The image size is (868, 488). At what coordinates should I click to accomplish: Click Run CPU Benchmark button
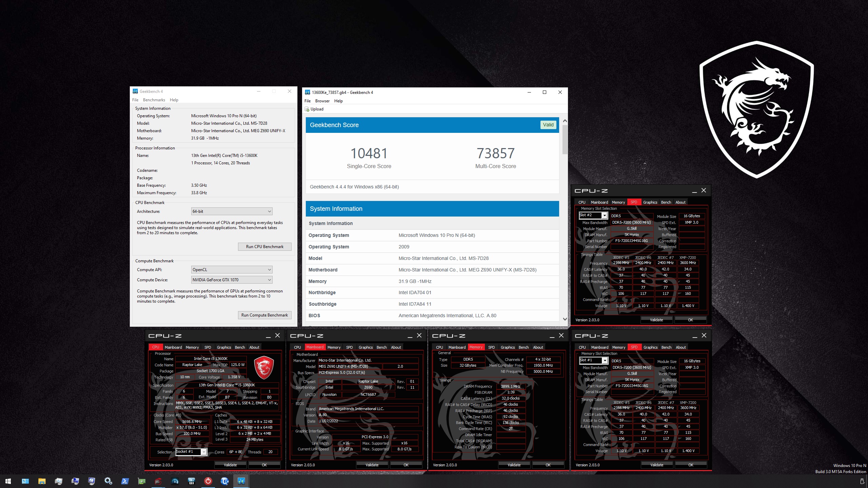(264, 247)
